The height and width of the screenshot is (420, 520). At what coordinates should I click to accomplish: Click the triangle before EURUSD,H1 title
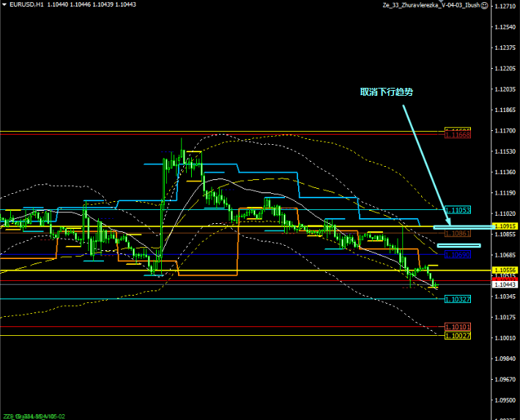click(x=4, y=4)
